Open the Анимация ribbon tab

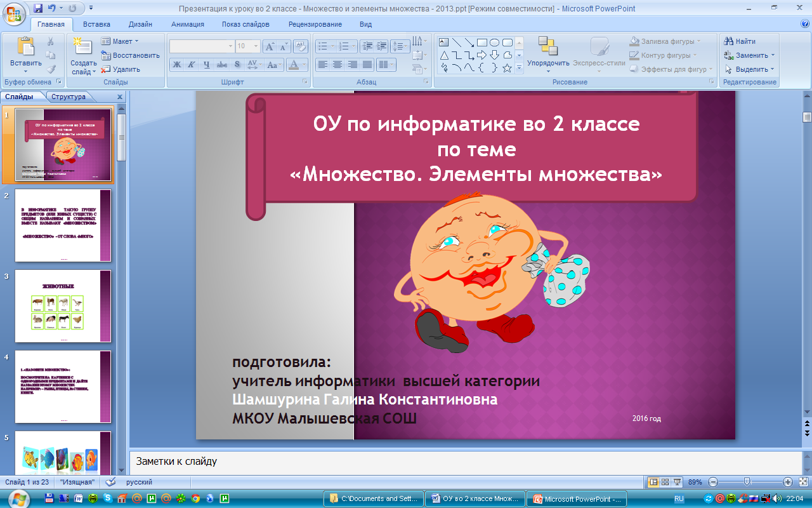click(x=188, y=24)
